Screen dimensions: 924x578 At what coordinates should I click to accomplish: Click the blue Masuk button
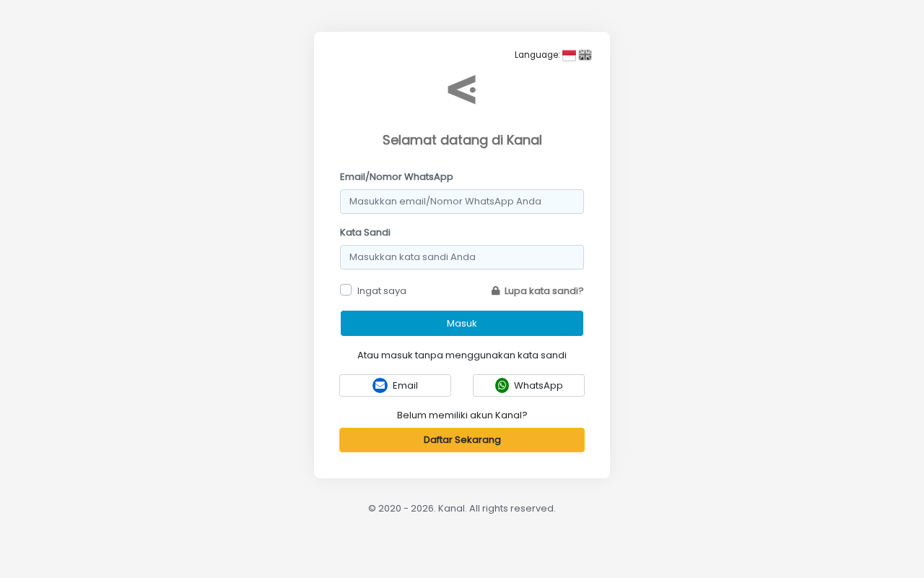pyautogui.click(x=462, y=323)
